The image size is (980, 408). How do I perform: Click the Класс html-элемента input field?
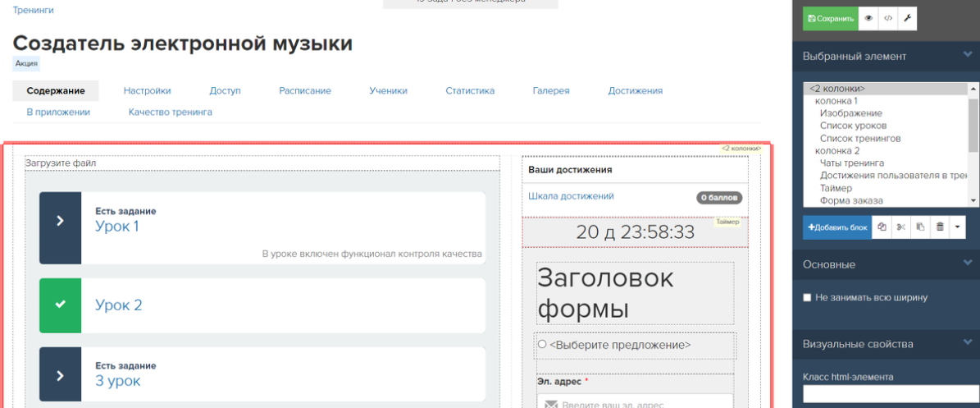(891, 394)
